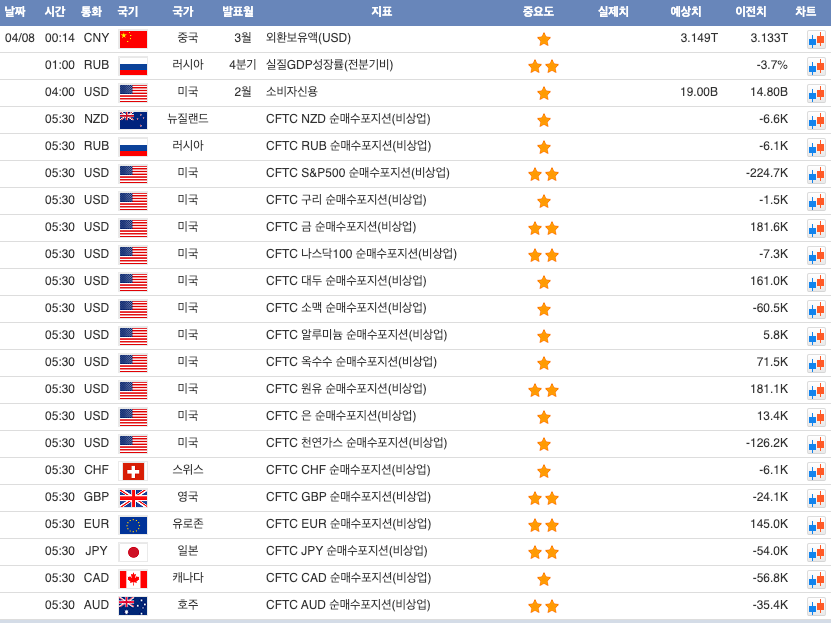
Task: Select the 예상치 column header
Action: click(685, 12)
